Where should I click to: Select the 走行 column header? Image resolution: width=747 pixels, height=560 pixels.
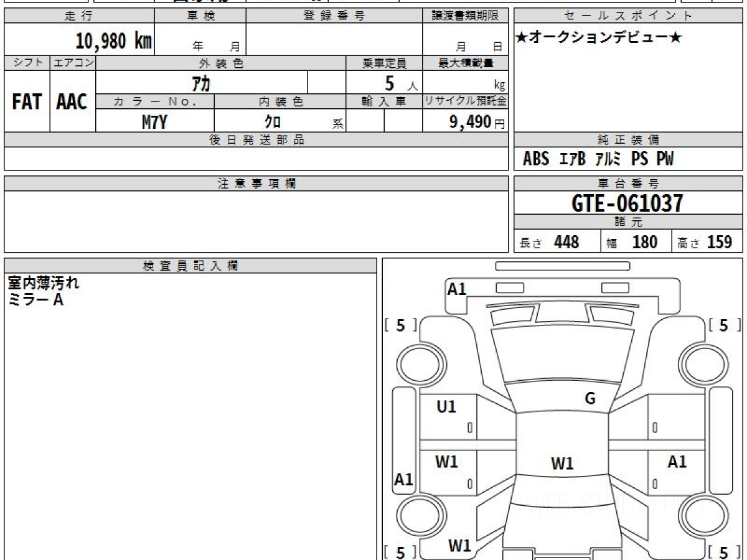pyautogui.click(x=79, y=16)
